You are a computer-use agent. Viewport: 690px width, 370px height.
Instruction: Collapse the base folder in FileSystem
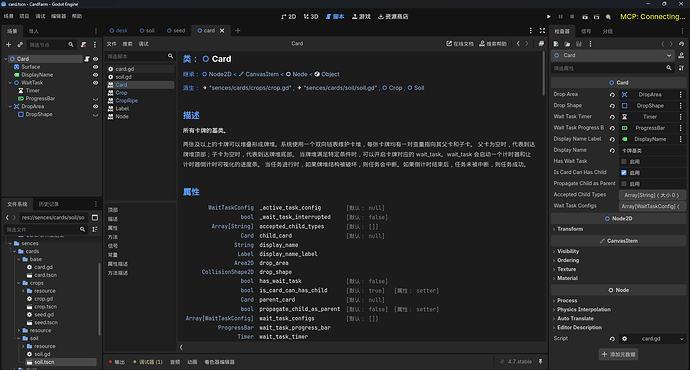coord(18,259)
